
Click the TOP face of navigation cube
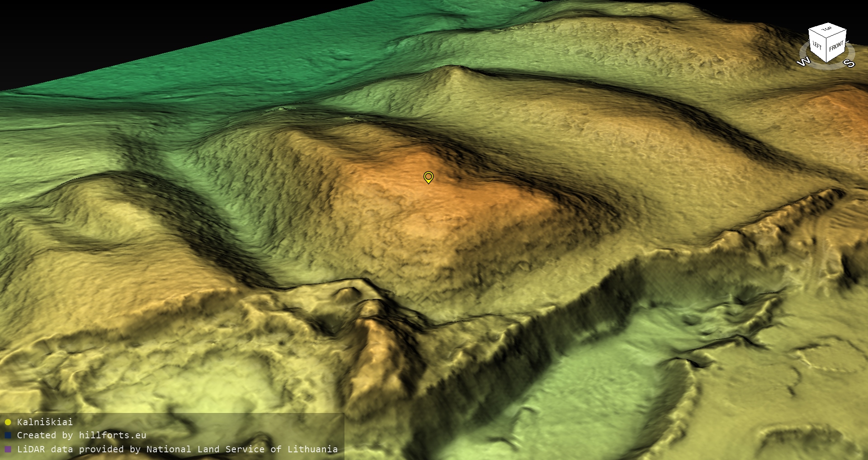[x=827, y=29]
